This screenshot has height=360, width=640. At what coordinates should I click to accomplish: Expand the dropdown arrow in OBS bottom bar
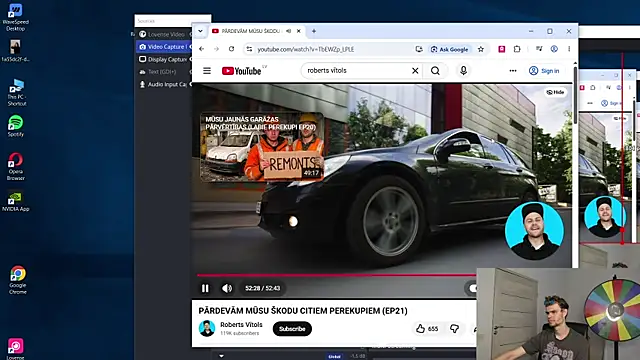click(221, 356)
